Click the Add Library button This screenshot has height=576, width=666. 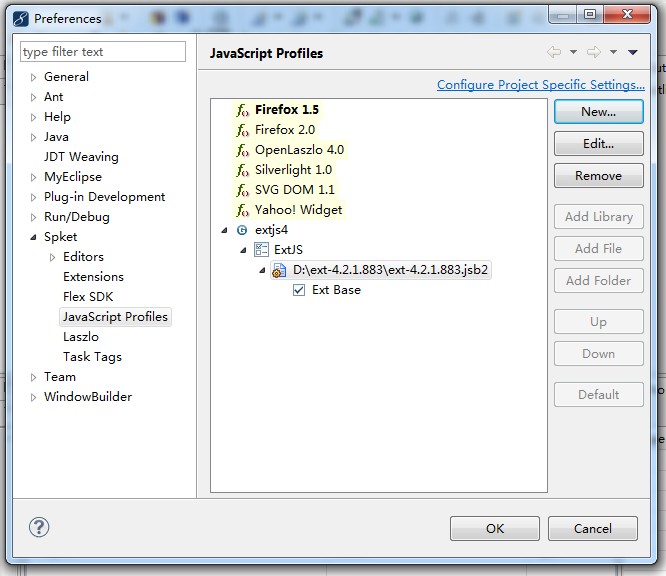tap(598, 217)
